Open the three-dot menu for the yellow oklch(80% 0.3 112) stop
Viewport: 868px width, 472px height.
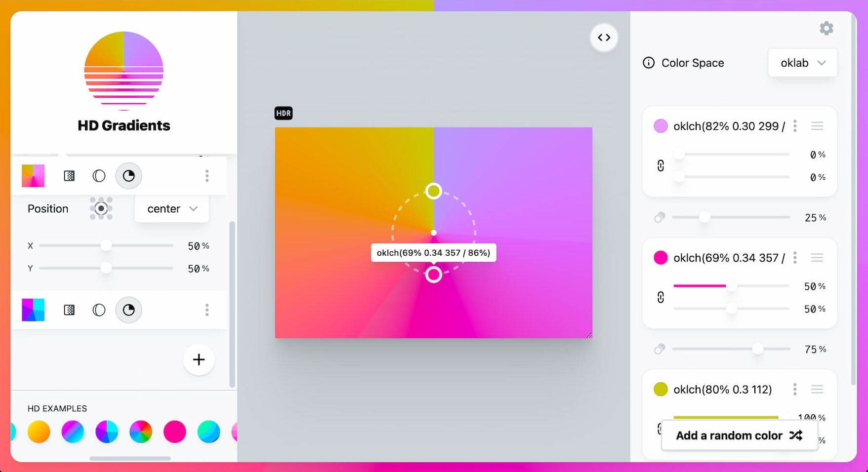click(x=795, y=390)
